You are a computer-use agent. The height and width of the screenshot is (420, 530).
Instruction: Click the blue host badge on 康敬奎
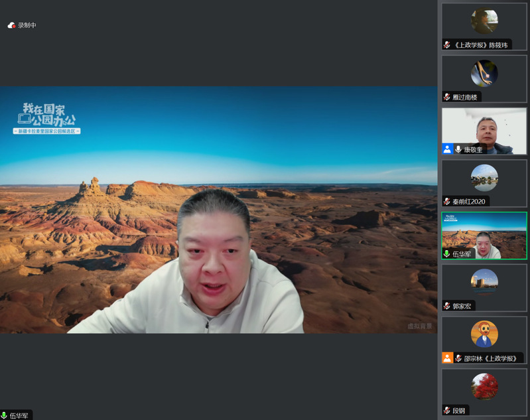pyautogui.click(x=447, y=149)
